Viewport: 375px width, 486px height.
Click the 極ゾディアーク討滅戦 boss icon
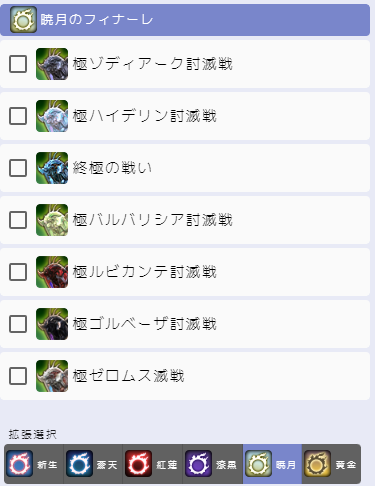[52, 64]
